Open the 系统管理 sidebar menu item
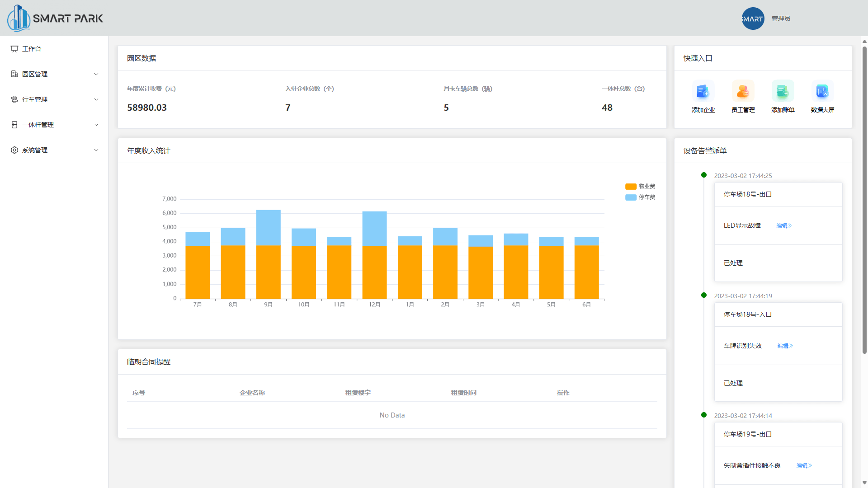 [35, 150]
